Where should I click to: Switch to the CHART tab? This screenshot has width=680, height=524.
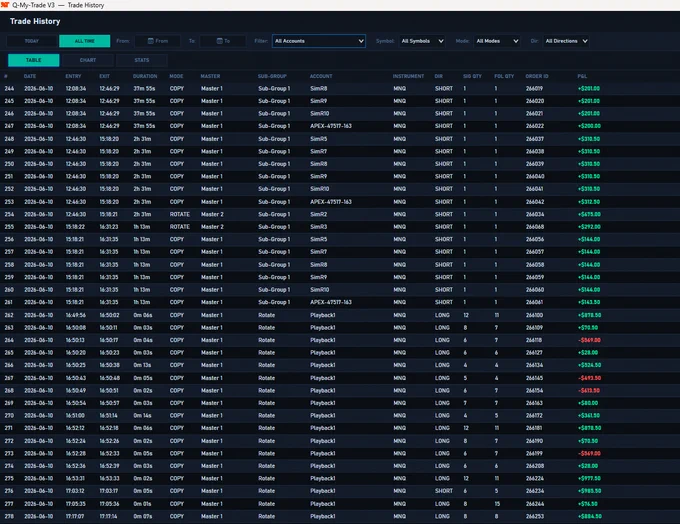[x=88, y=60]
